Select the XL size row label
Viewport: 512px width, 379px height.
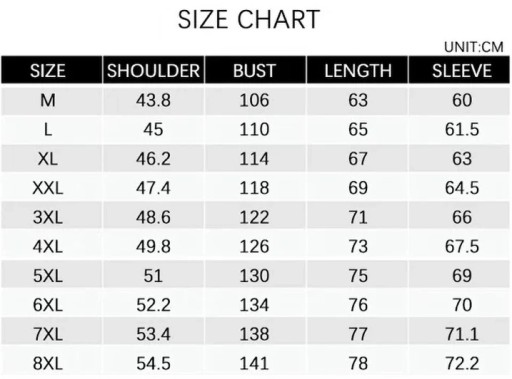(48, 159)
